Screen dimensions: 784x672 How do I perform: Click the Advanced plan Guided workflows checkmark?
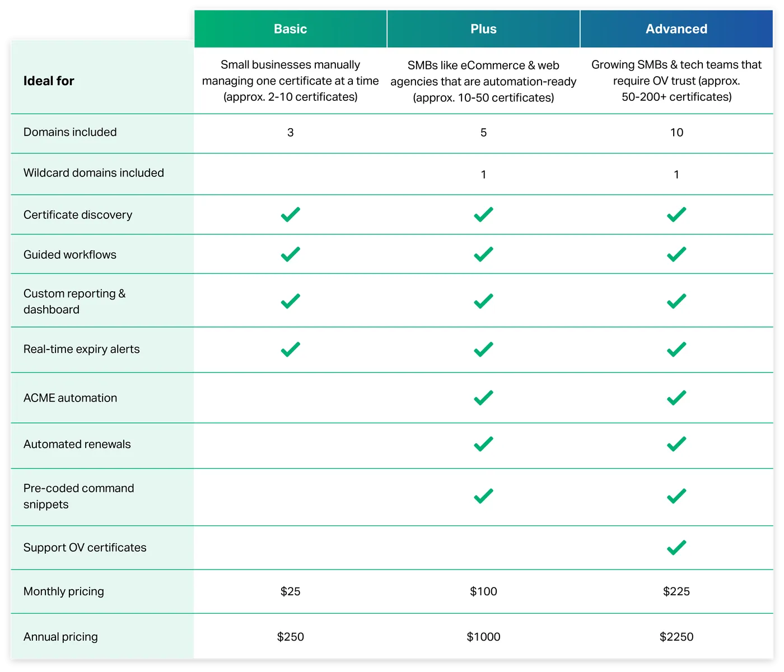click(x=676, y=254)
